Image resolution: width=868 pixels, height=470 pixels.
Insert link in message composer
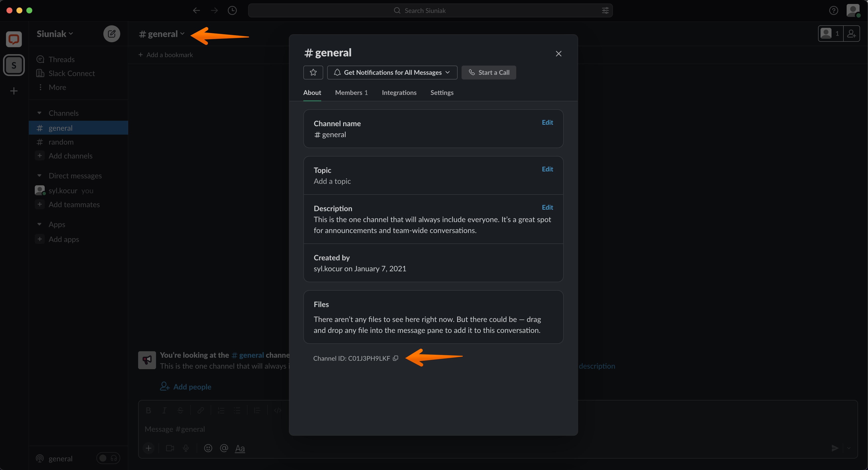point(200,410)
